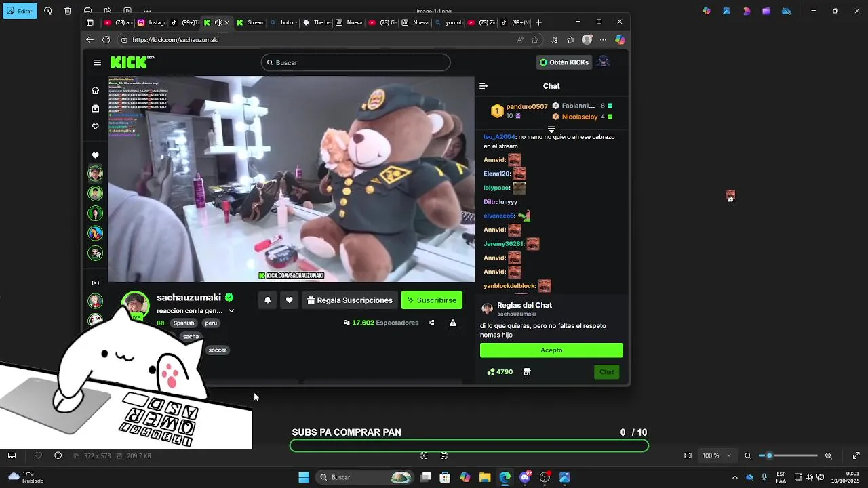Start slideshow from the Photos toolbar

[x=127, y=11]
